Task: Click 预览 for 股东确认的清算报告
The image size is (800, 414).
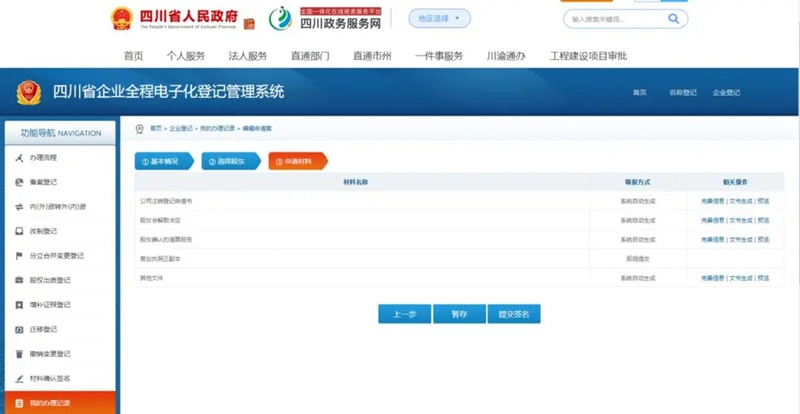Action: (763, 239)
